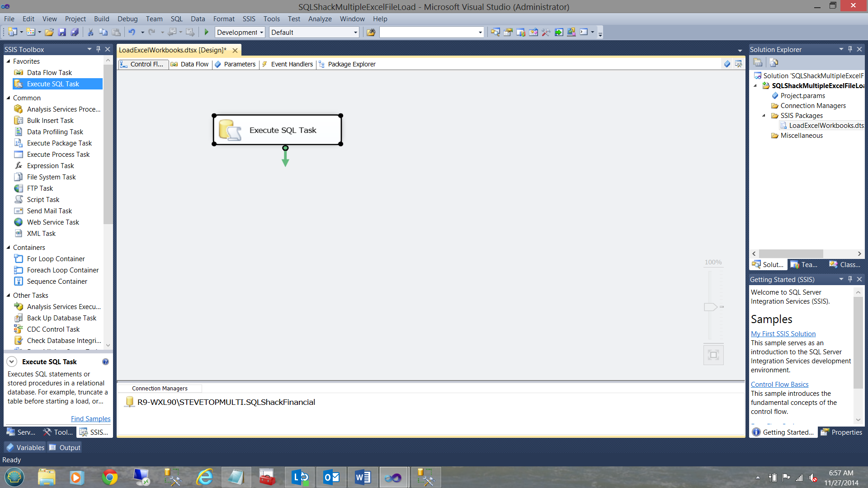Toggle auto-hide pin on Getting Started panel
Viewport: 868px width, 488px height.
coord(850,279)
